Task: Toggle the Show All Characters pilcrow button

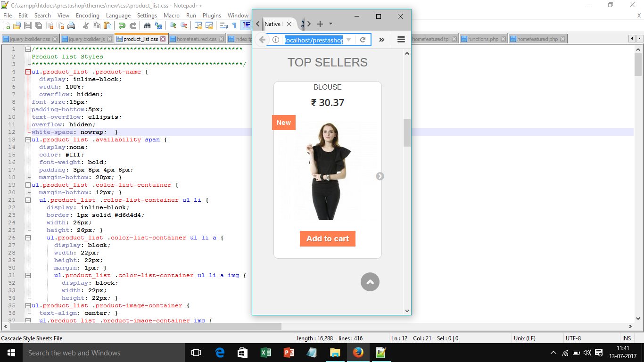Action: (x=234, y=25)
